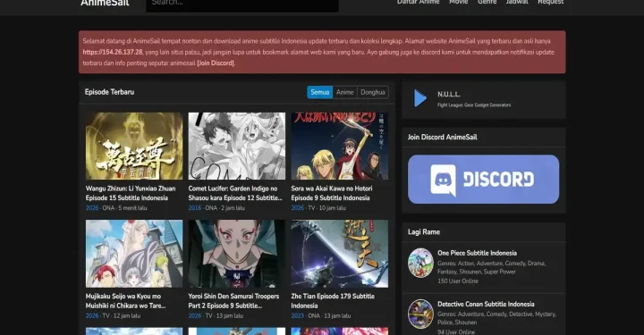Viewport: 644px width, 335px height.
Task: Select the Anime filter tab
Action: (x=345, y=92)
